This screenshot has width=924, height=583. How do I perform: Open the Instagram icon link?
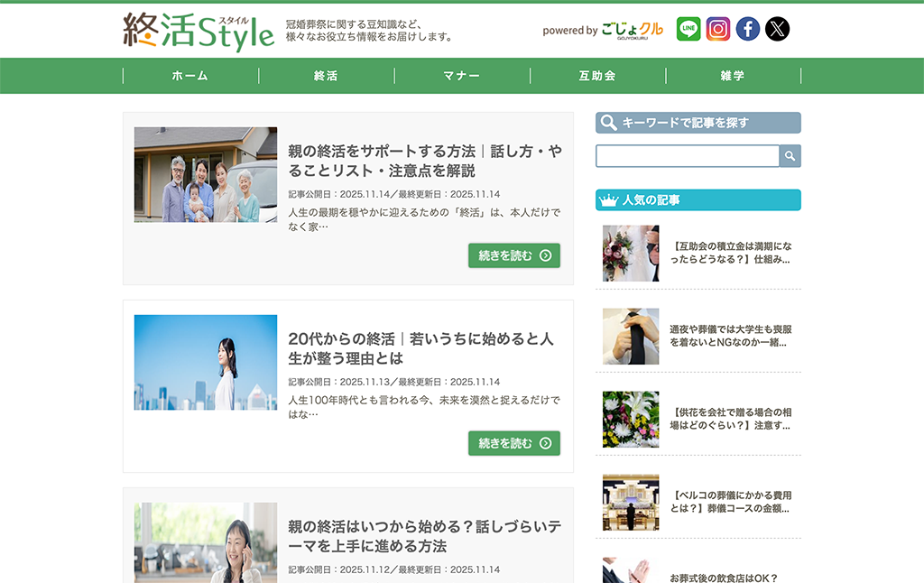click(718, 29)
